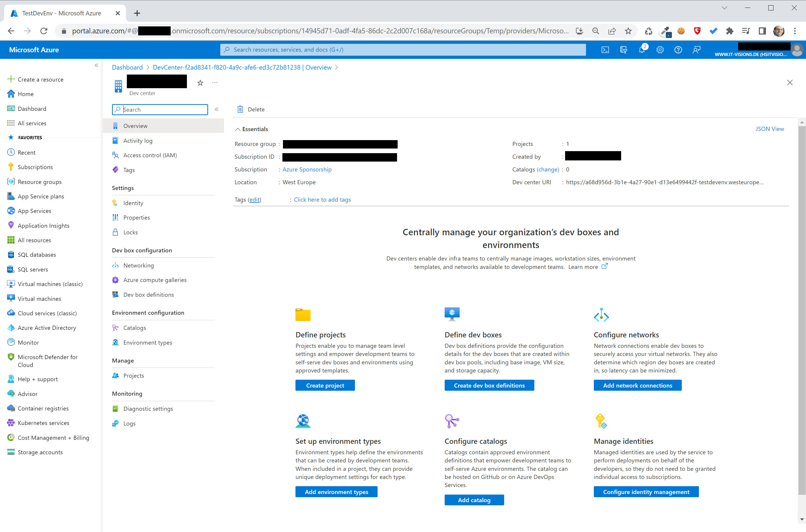Open Azure Cloud Shell icon
This screenshot has height=532, width=806.
point(605,50)
